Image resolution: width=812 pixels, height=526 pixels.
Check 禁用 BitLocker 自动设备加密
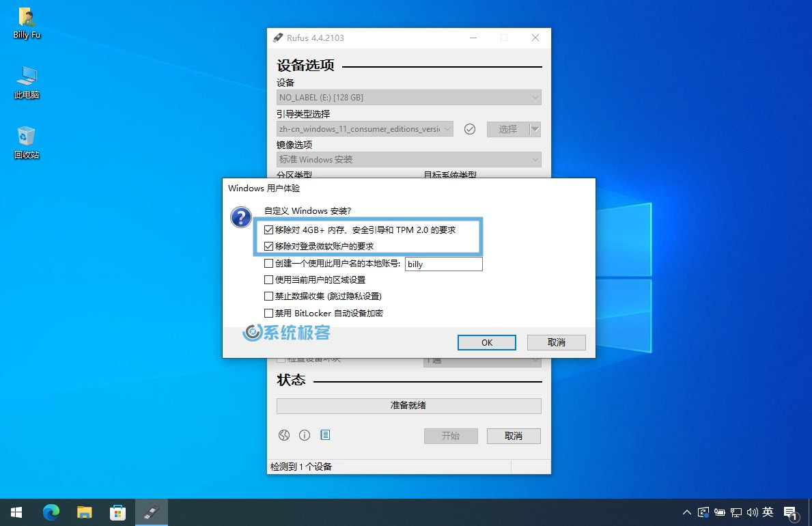click(x=269, y=313)
